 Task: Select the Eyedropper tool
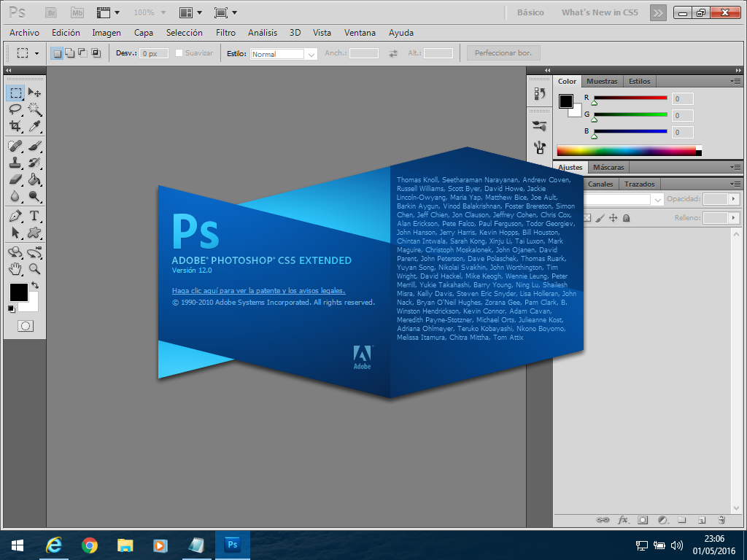click(34, 125)
